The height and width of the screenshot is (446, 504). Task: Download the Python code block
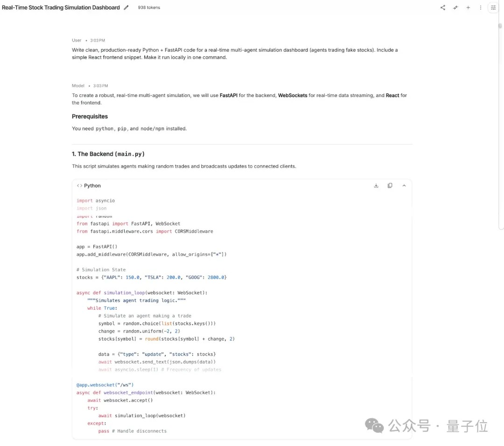point(376,186)
